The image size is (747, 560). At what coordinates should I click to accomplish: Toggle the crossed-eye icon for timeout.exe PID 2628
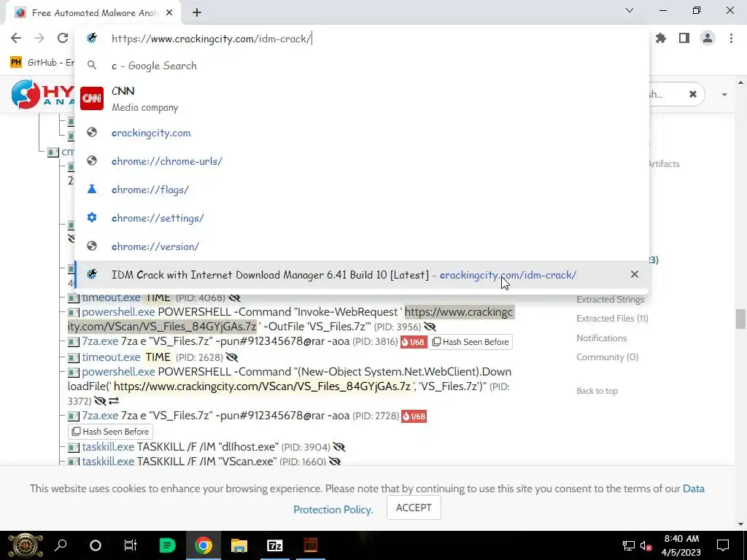(232, 357)
